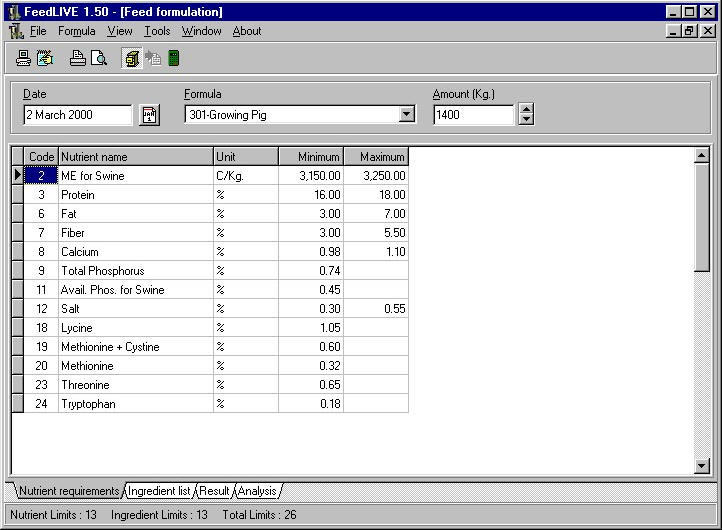Expand the Formula dropdown arrow

tap(407, 114)
